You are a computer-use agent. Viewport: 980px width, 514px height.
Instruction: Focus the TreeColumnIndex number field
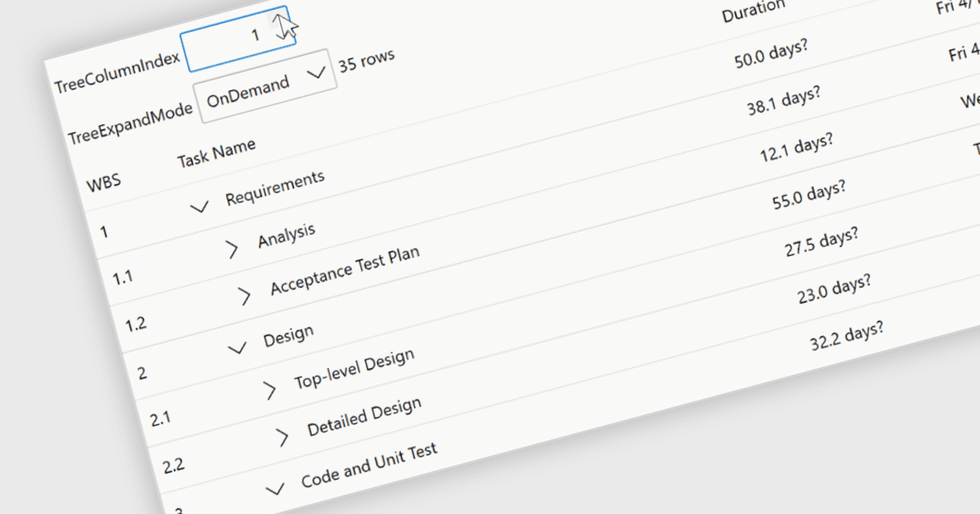click(237, 38)
